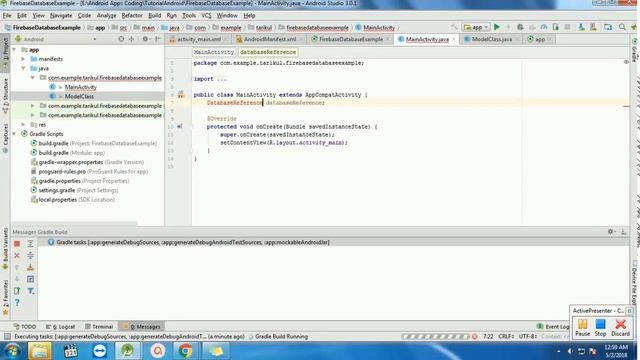The height and width of the screenshot is (360, 640).
Task: Open the File menu
Action: click(x=7, y=16)
